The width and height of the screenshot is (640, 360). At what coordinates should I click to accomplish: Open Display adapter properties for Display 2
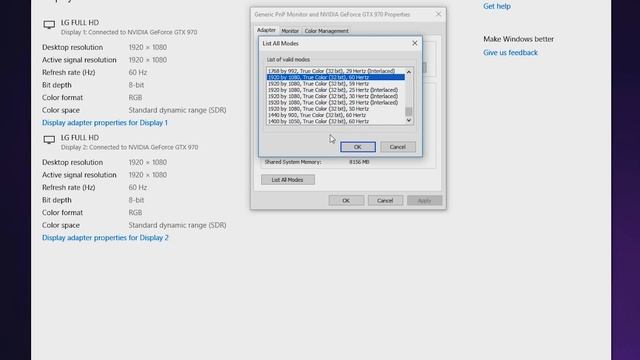pyautogui.click(x=105, y=238)
